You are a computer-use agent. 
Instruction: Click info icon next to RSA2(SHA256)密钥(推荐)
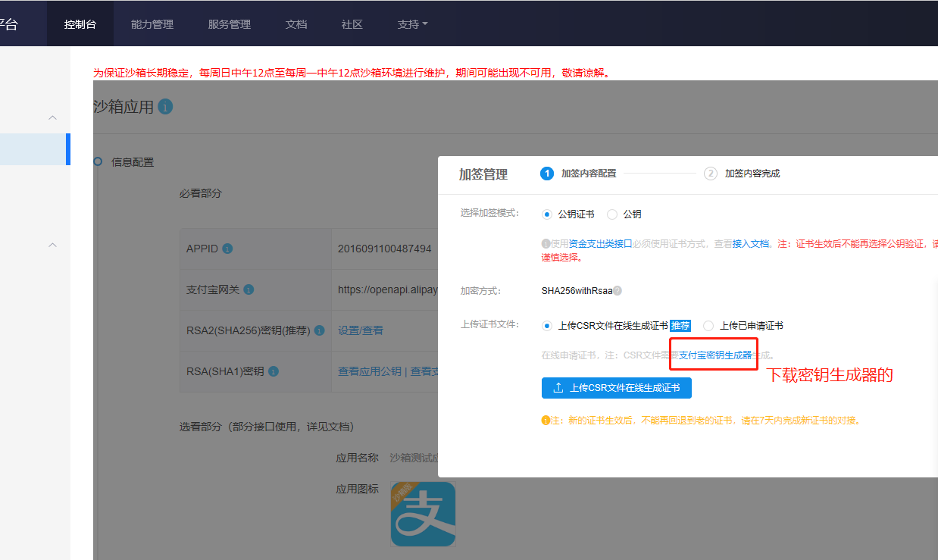pyautogui.click(x=319, y=330)
